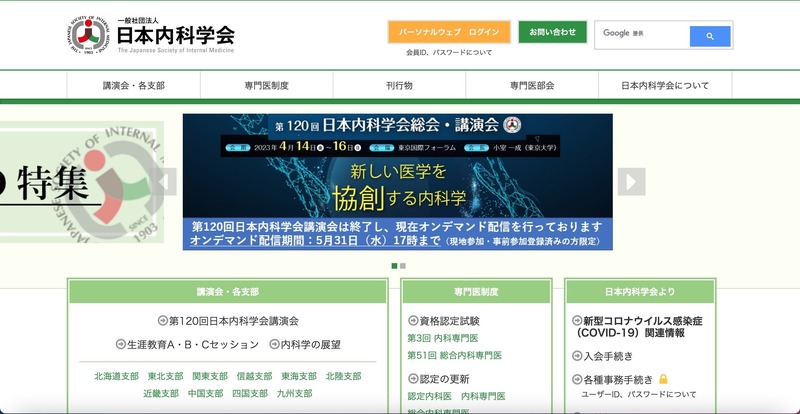Click the arrow icon beside 入会手続き
The image size is (800, 414).
pyautogui.click(x=577, y=355)
